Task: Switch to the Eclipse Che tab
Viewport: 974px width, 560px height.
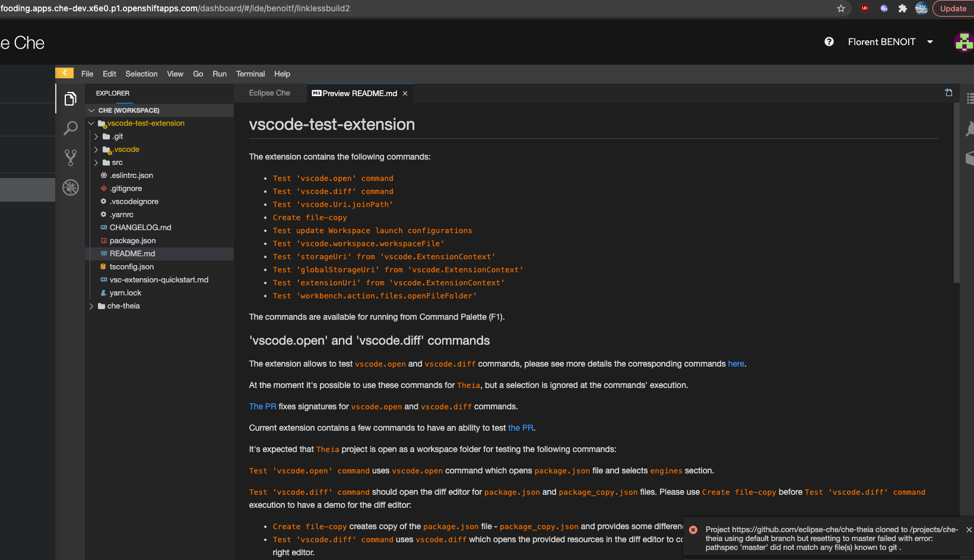Action: [269, 93]
